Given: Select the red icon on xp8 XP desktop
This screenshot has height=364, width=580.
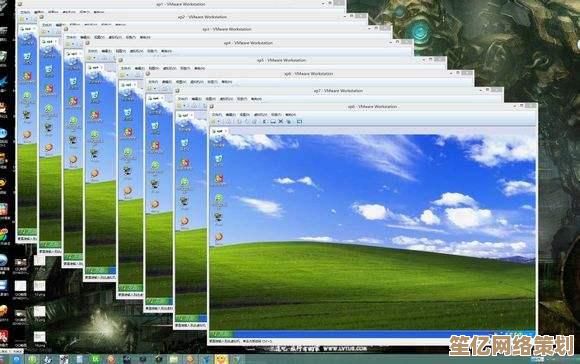Looking at the screenshot, I should (x=219, y=179).
